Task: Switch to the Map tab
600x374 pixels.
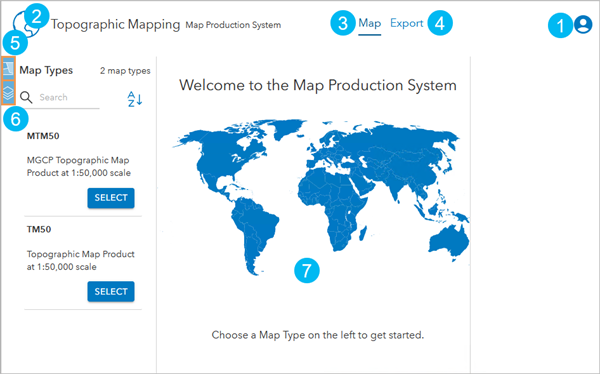Action: (370, 23)
